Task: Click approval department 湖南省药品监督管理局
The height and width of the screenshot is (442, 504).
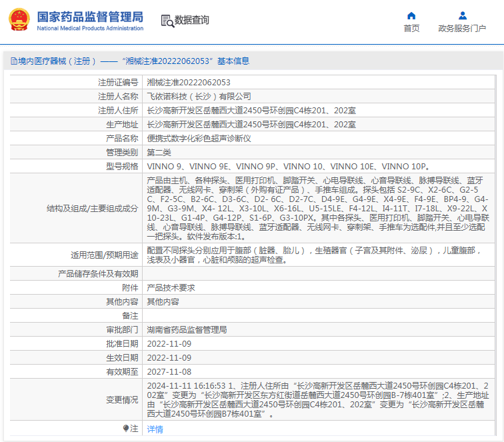Action: point(187,330)
